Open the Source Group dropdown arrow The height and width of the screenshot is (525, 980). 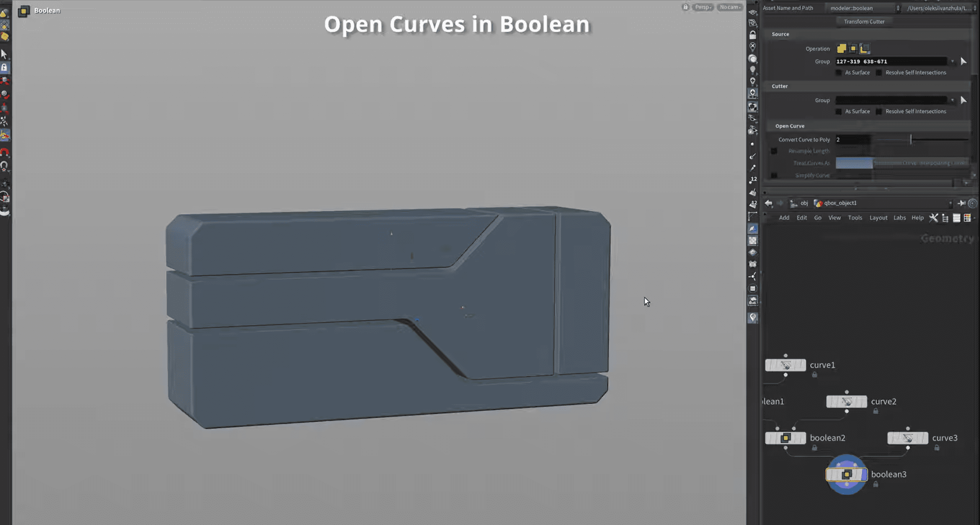click(x=952, y=61)
